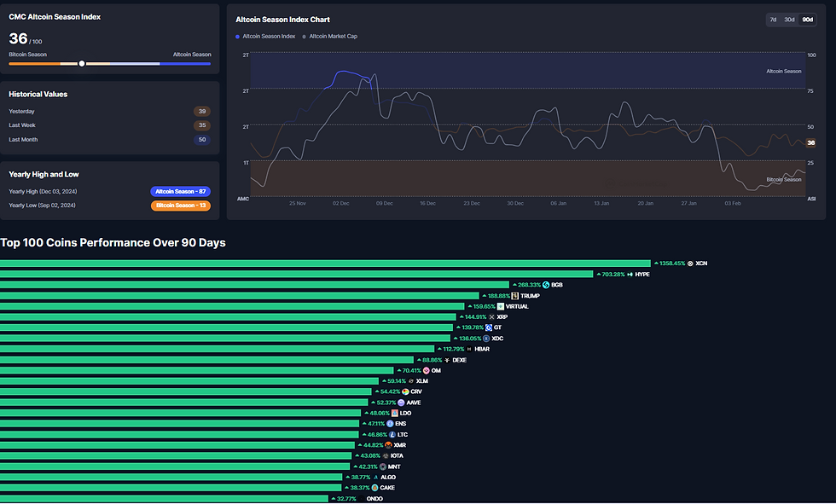Click the HYPE coin icon
The image size is (836, 504).
(630, 275)
